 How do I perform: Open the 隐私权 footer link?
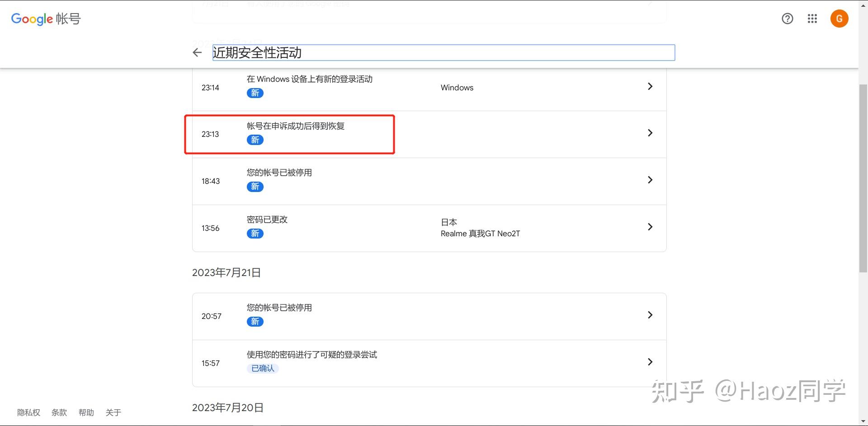28,412
